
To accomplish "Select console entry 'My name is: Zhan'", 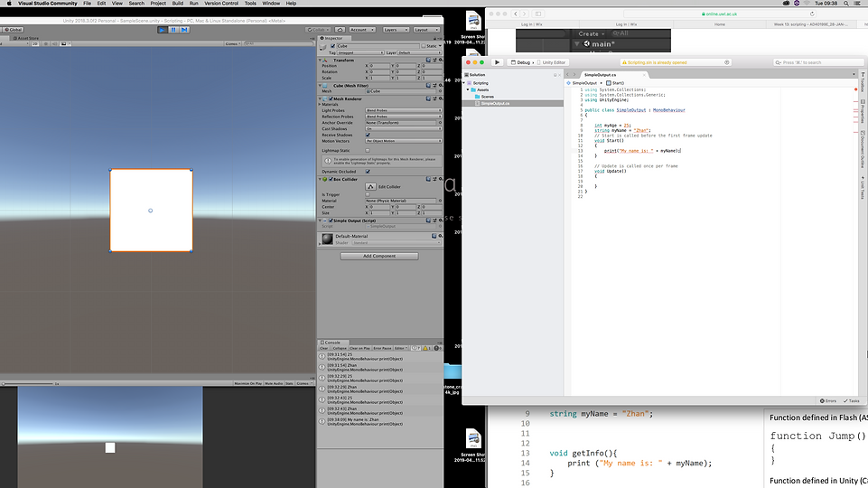I will pos(379,421).
